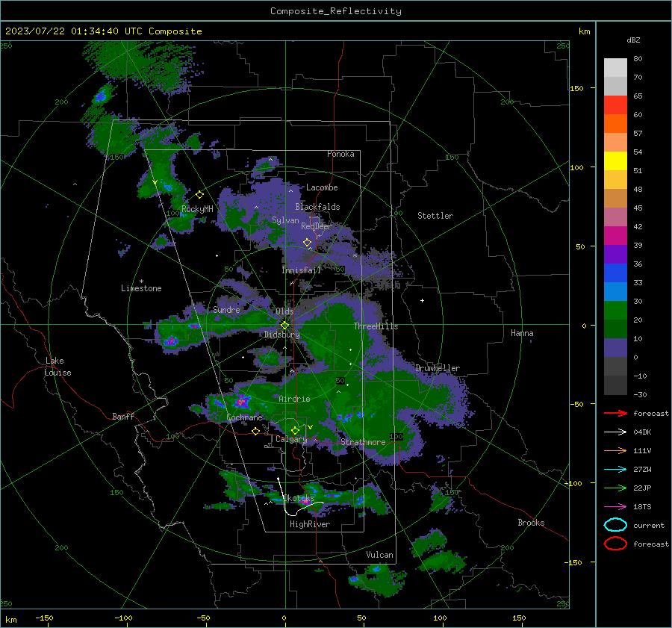Click the dBZ legend heading

633,40
